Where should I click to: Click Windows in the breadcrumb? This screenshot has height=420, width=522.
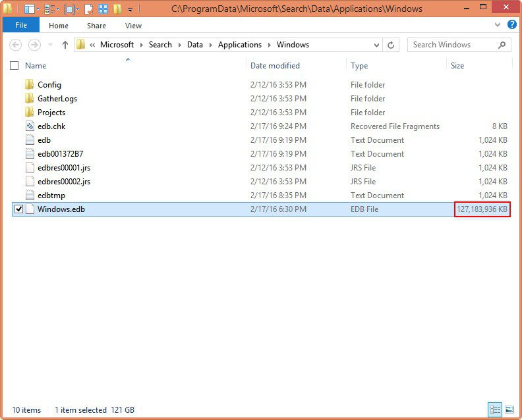[293, 45]
